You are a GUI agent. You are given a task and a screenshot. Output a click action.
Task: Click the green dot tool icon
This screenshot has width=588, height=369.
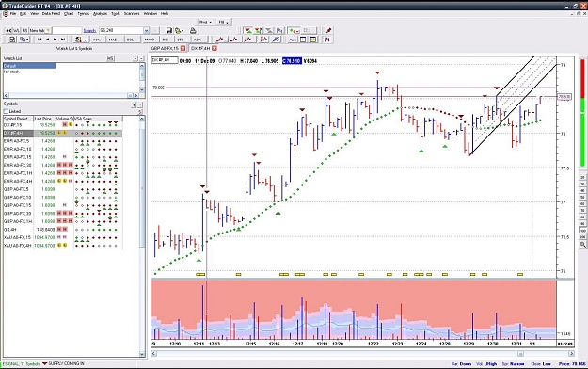click(294, 30)
